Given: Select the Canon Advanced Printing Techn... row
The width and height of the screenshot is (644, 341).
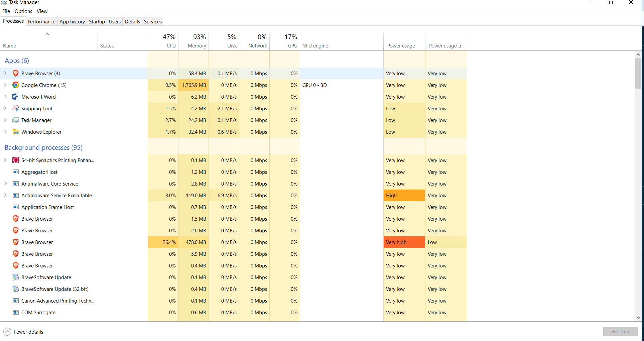Looking at the screenshot, I should 234,301.
